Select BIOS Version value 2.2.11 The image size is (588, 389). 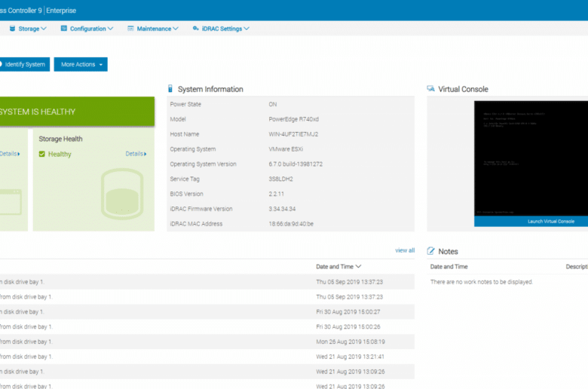pos(277,194)
